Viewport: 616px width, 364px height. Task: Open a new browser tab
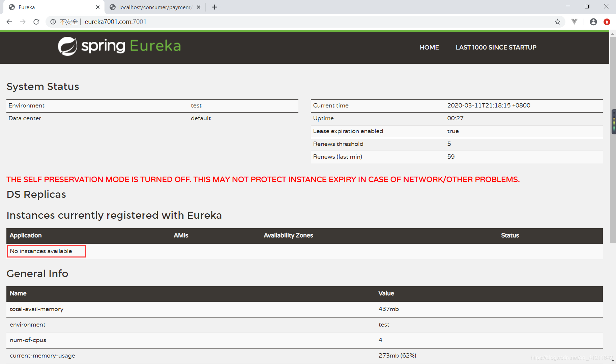[x=214, y=7]
